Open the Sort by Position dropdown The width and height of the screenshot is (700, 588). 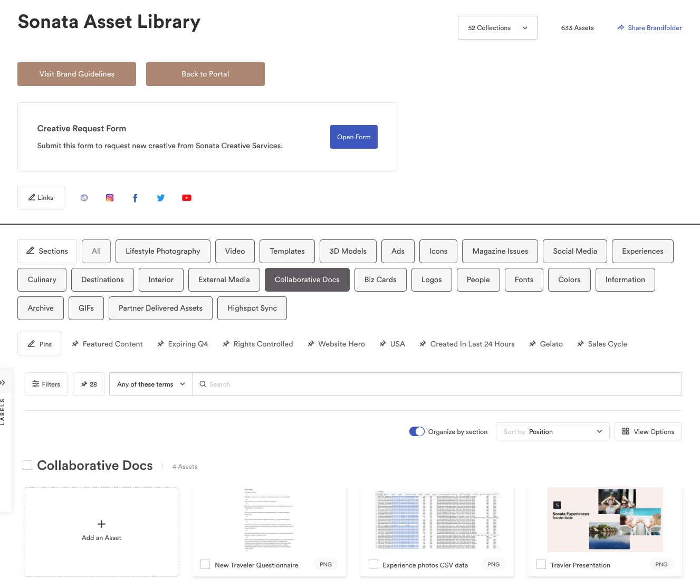pos(552,431)
